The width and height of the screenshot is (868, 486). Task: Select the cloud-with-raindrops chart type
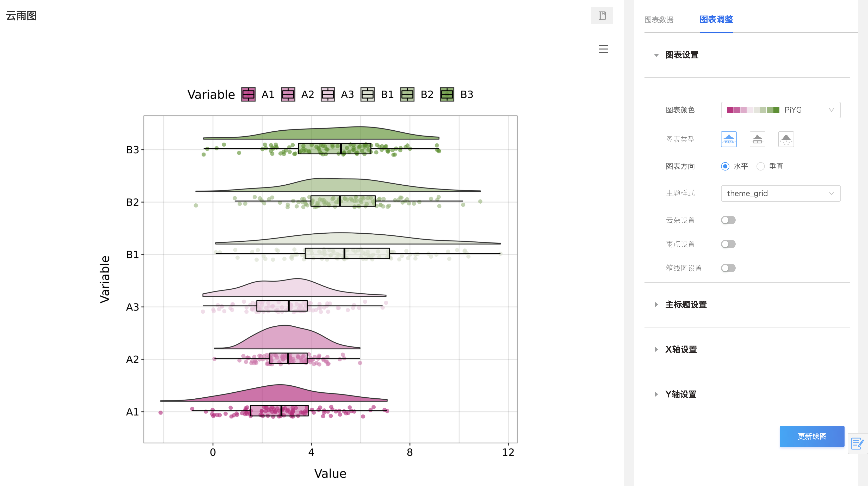[x=786, y=139]
